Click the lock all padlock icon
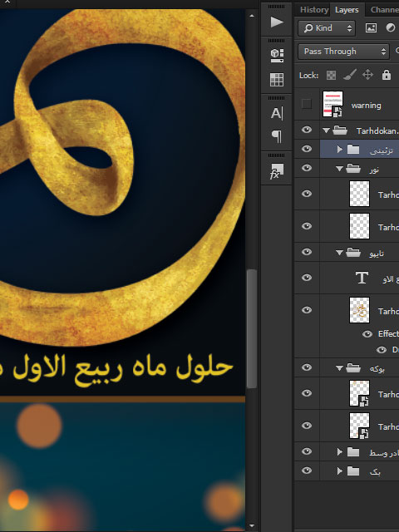Viewport: 399px width, 532px height. [x=386, y=75]
